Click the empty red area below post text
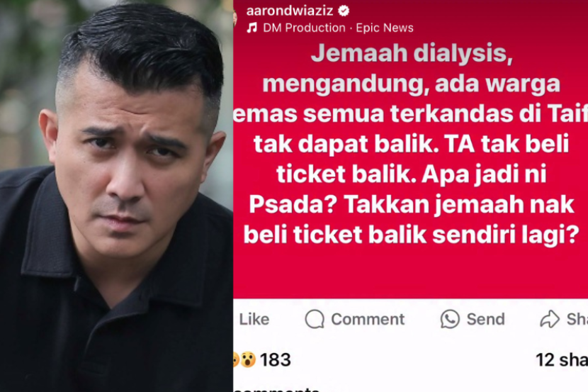588x392 pixels. tap(411, 272)
